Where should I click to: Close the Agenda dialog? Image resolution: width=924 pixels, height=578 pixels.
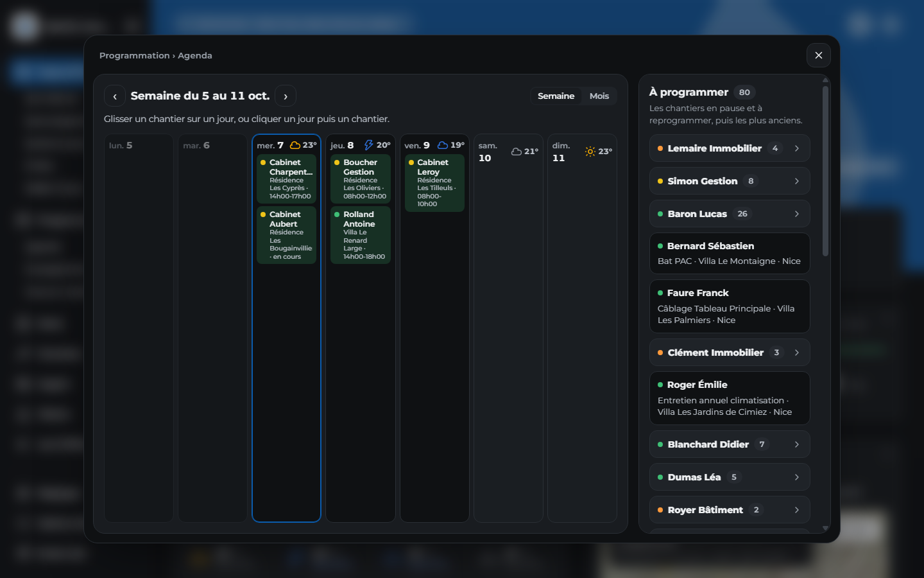819,55
